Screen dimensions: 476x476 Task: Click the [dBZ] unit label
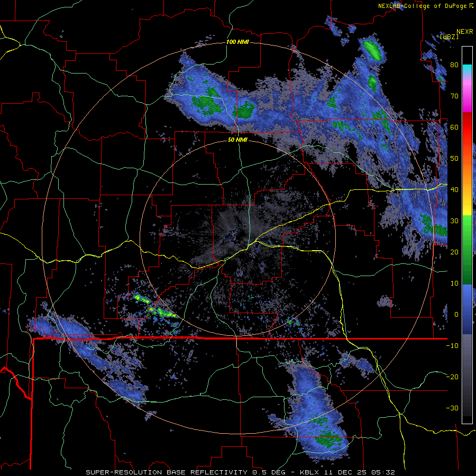[x=449, y=36]
